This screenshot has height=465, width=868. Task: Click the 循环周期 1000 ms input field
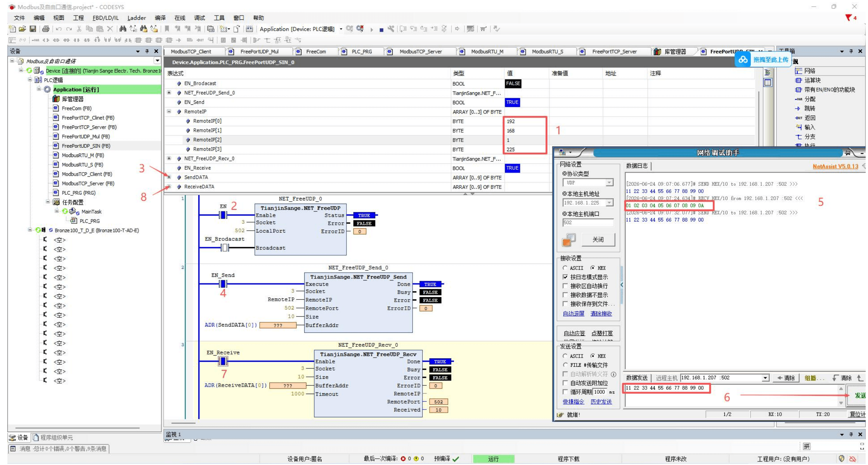[x=600, y=392]
